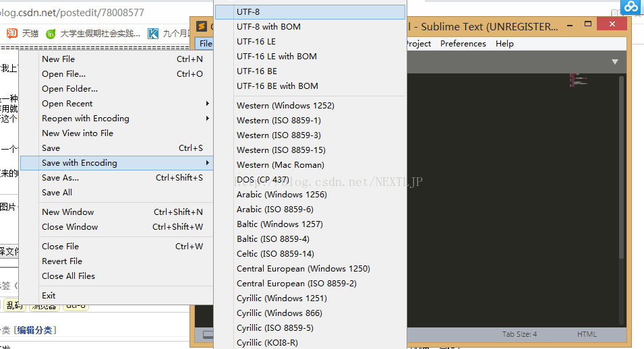Choose Save As... menu item
Viewport: 644px width, 349px height.
(x=116, y=178)
